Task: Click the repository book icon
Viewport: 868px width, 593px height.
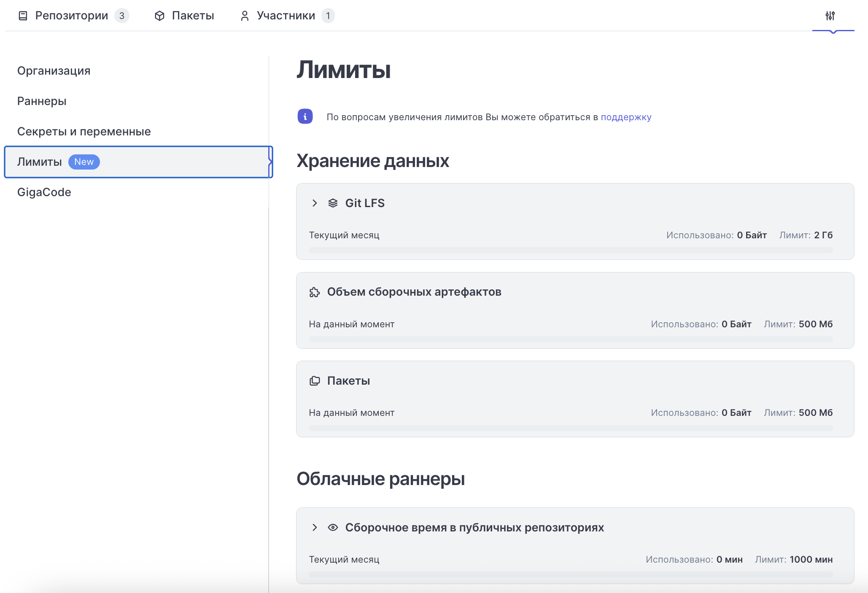Action: (x=23, y=16)
